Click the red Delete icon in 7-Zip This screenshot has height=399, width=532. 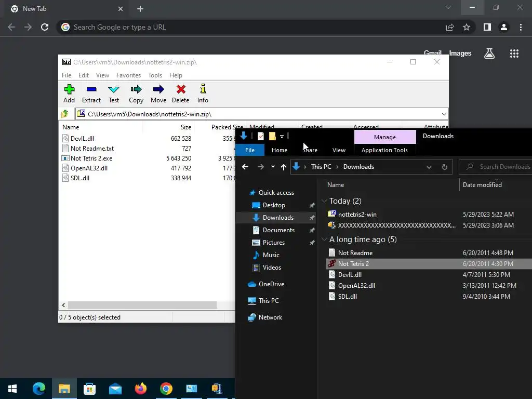(180, 94)
